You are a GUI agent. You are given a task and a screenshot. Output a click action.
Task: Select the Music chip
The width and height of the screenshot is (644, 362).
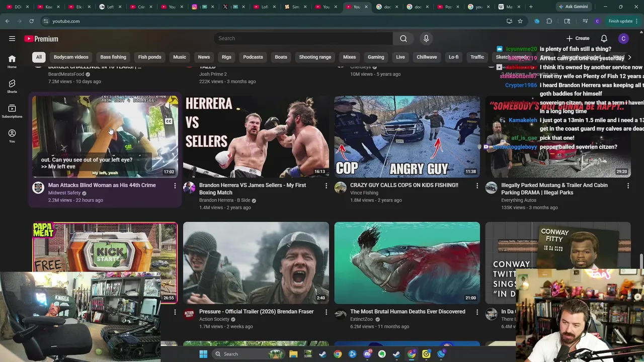click(x=180, y=57)
